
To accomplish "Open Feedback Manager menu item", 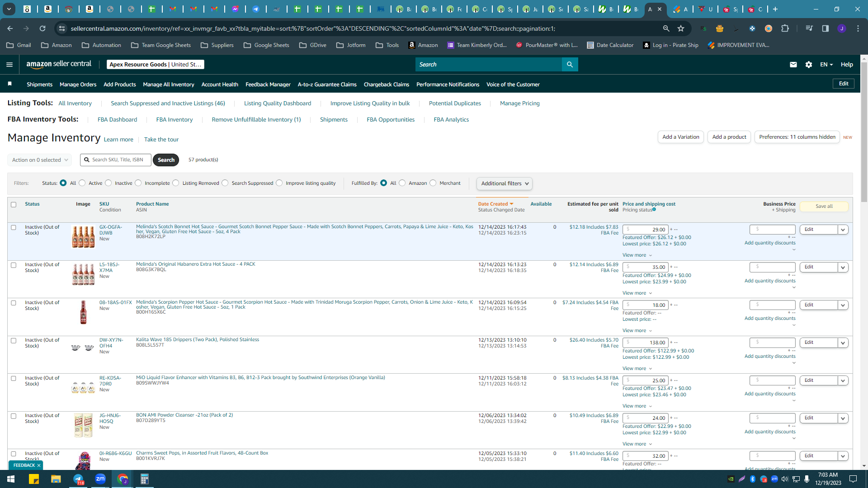I will point(268,84).
